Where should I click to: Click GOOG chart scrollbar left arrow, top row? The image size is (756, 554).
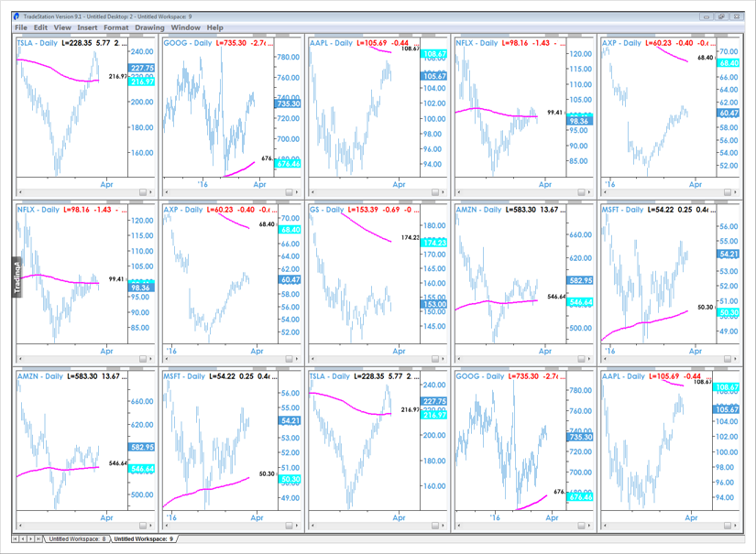pos(166,191)
